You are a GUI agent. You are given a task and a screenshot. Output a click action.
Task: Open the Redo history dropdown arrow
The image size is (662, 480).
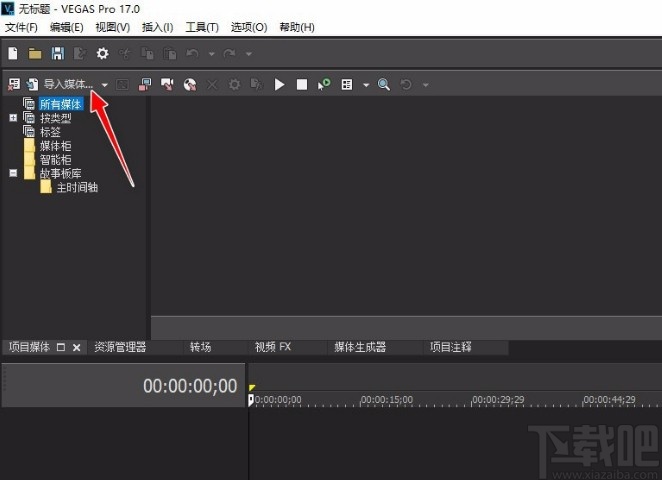tap(249, 54)
